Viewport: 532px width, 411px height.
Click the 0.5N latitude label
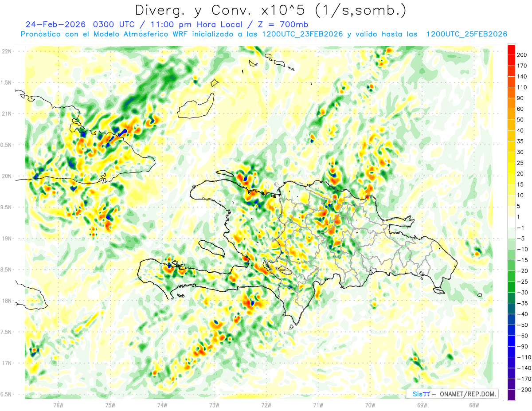(x=6, y=145)
